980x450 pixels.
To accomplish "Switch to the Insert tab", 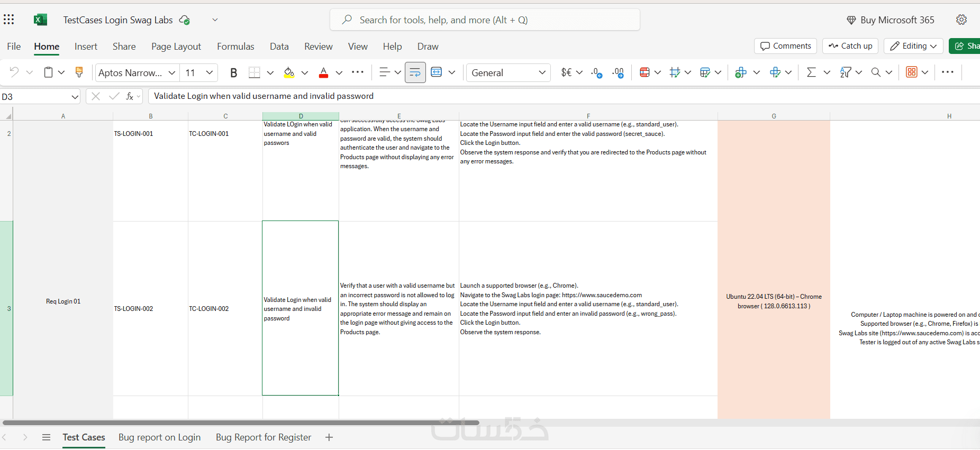I will [x=86, y=47].
